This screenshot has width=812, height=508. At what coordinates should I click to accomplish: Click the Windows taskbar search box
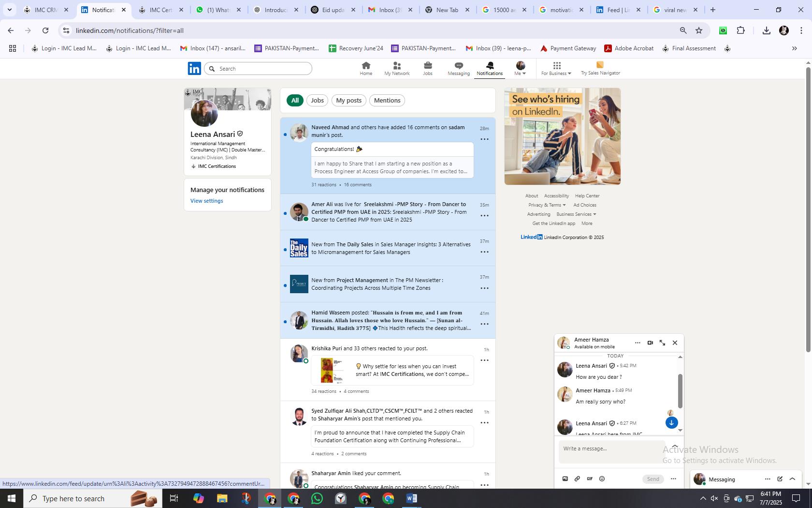coord(90,498)
